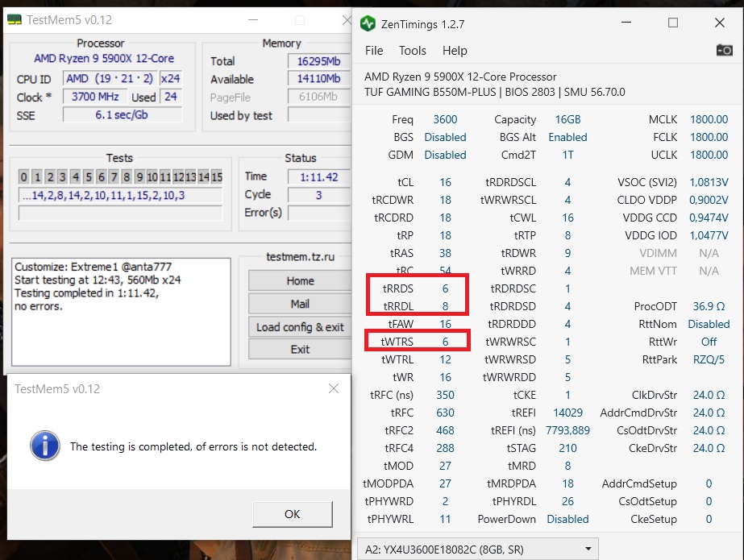Viewport: 744px width, 560px height.
Task: Click the CLDO VDDP value 0,9002V
Action: 709,200
